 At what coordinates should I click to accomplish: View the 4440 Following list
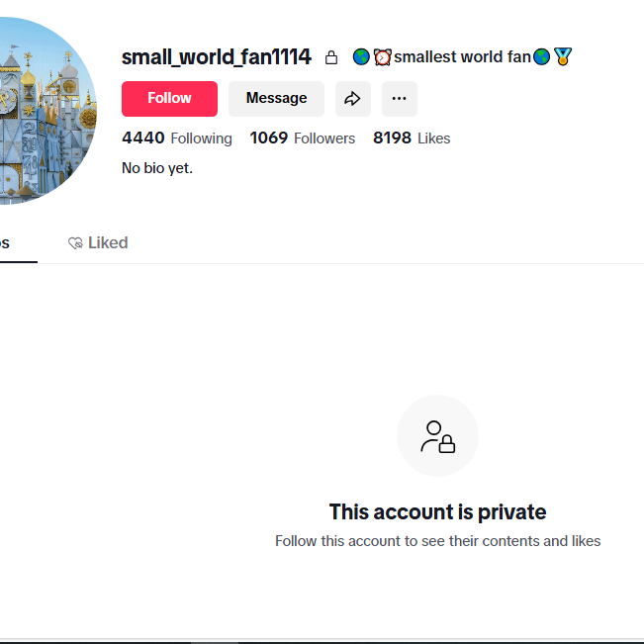177,138
